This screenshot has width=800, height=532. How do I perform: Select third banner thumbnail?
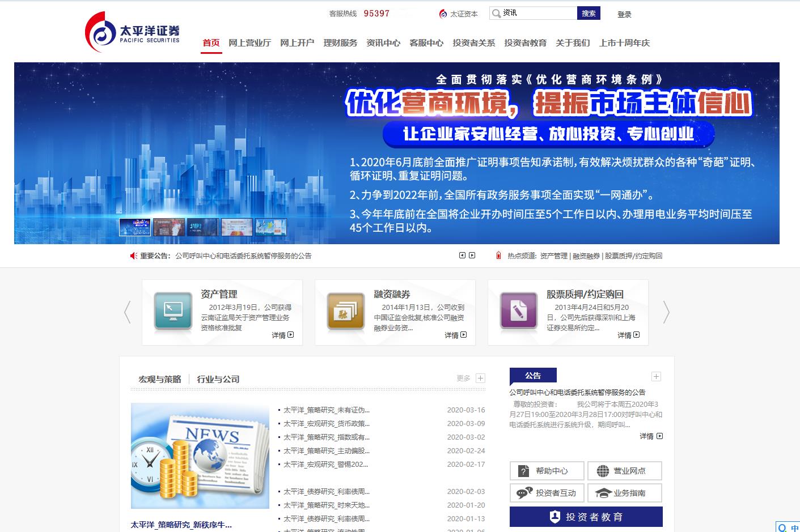[203, 227]
